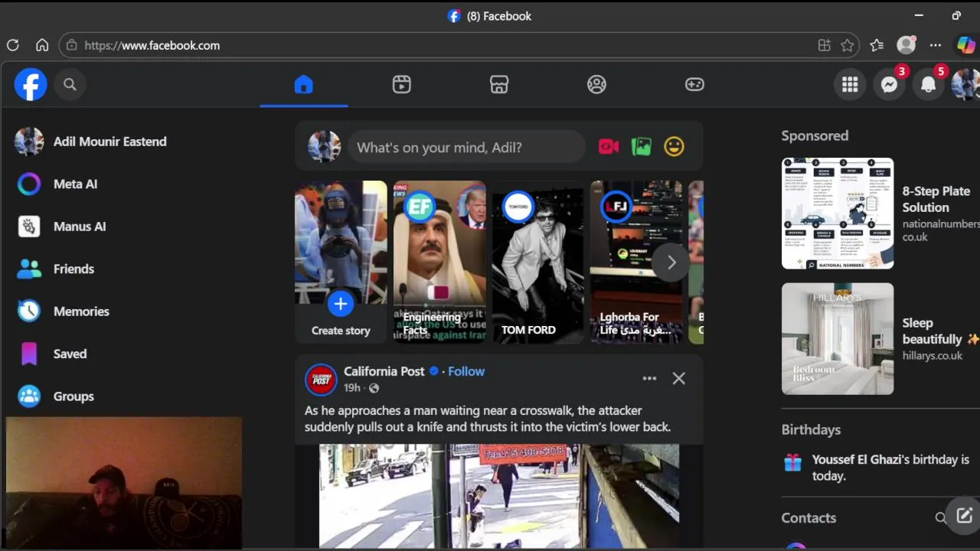Open account profile picture menu
This screenshot has height=551, width=980.
[x=965, y=84]
